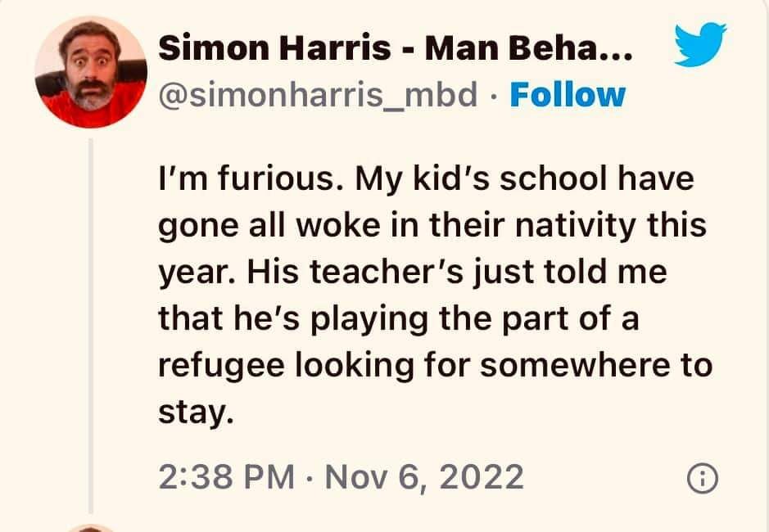Click the word "woke" in the tweet
Viewport: 769px width, 532px height.
tap(338, 226)
